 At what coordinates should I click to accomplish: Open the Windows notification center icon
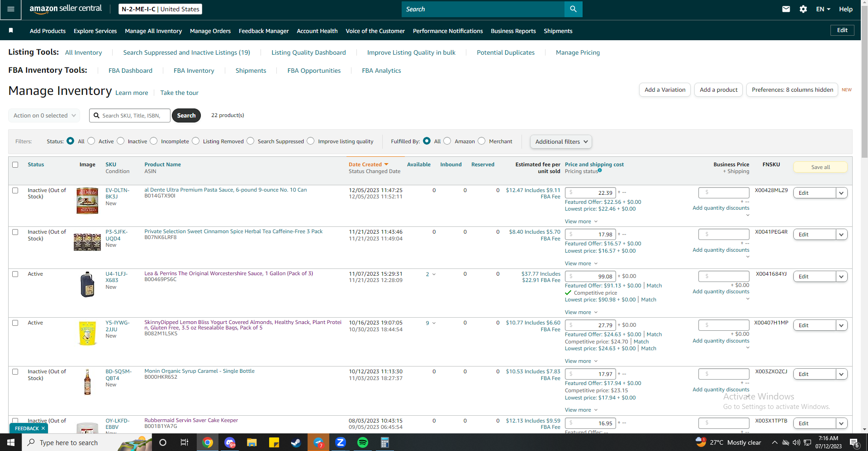854,443
